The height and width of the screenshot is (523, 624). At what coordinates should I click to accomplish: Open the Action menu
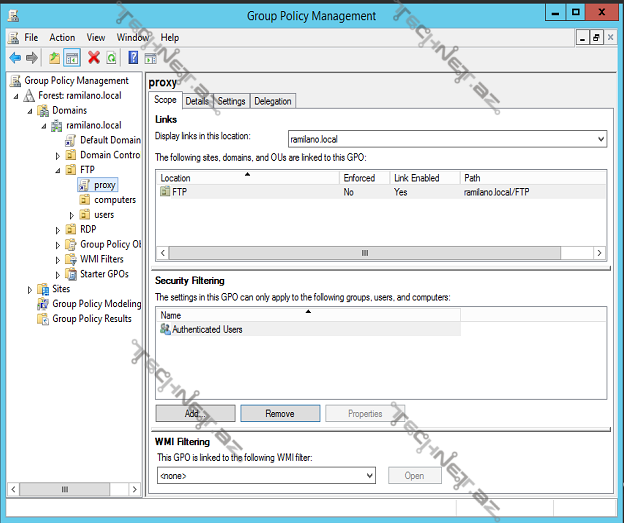[x=62, y=37]
